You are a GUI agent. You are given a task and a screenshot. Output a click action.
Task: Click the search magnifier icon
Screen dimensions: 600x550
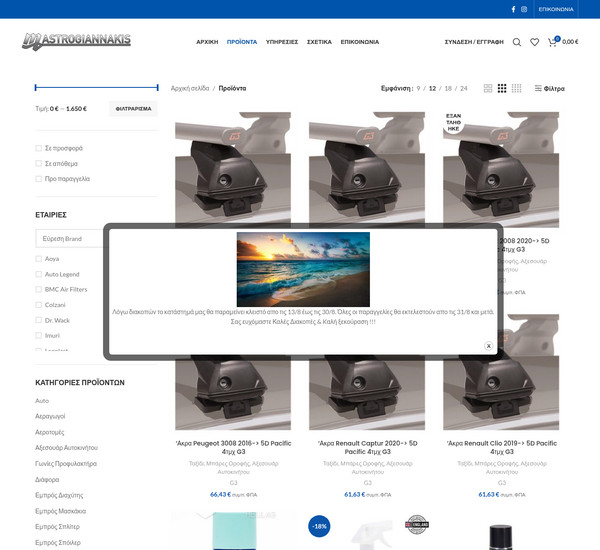(517, 42)
